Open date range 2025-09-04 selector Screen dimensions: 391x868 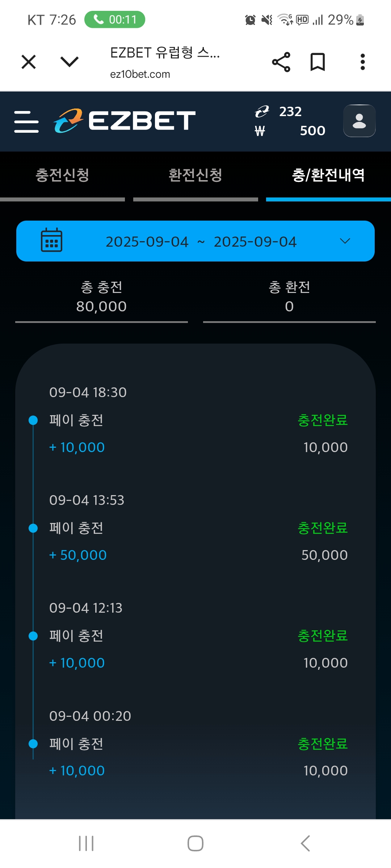[x=201, y=242]
